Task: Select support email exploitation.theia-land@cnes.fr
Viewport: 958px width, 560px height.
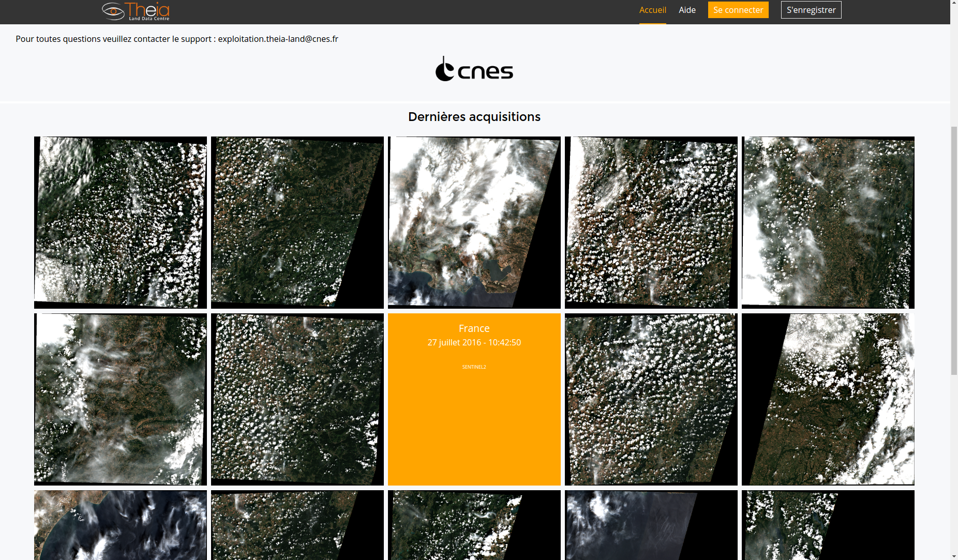Action: (278, 39)
